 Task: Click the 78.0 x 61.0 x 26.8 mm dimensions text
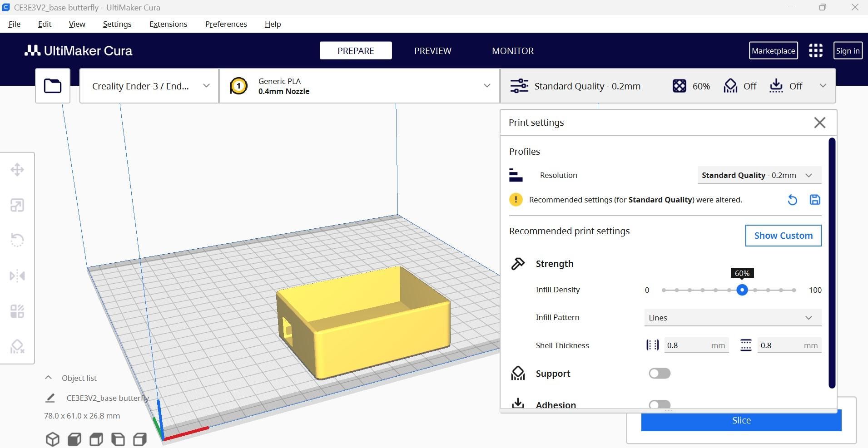click(82, 416)
